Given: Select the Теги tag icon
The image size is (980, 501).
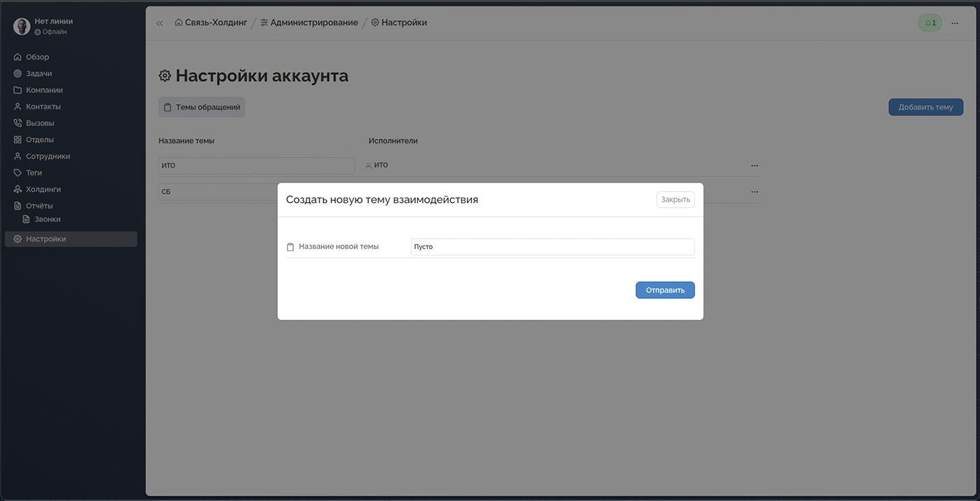Looking at the screenshot, I should (x=17, y=172).
